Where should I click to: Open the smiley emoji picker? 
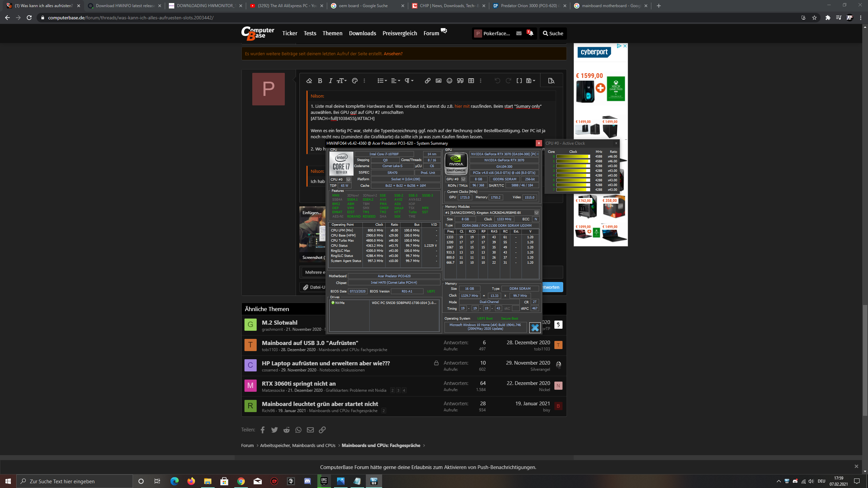(x=449, y=81)
